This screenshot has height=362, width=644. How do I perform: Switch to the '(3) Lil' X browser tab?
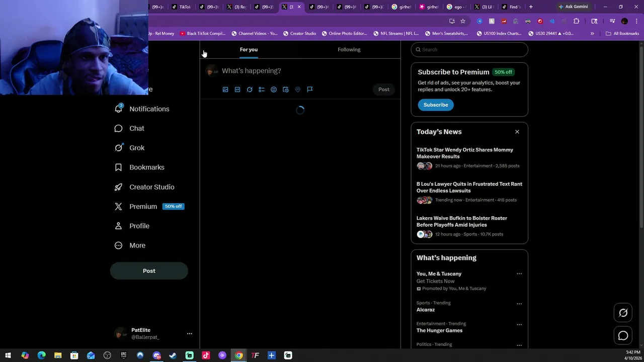pyautogui.click(x=485, y=7)
